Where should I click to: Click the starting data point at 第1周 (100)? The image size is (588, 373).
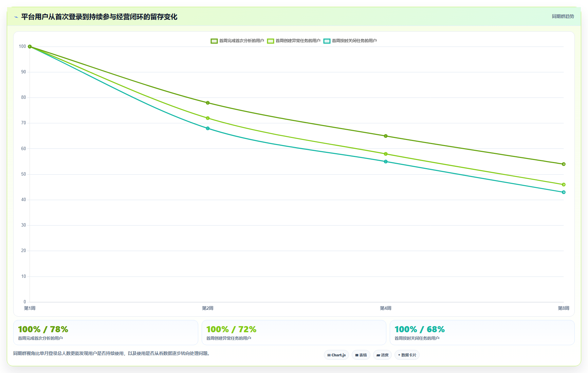30,47
